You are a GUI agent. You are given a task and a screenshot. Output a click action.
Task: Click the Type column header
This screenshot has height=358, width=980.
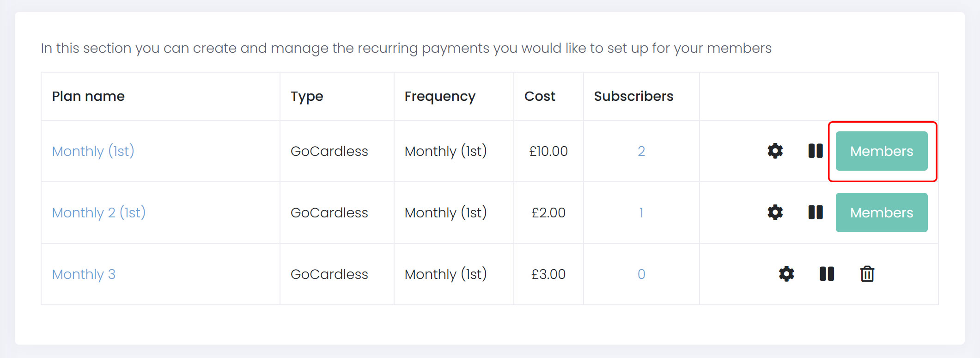coord(307,96)
